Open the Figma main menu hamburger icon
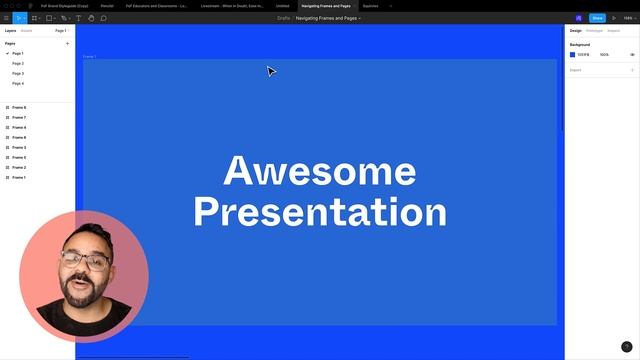Screen dimensions: 640x360 coord(6,18)
